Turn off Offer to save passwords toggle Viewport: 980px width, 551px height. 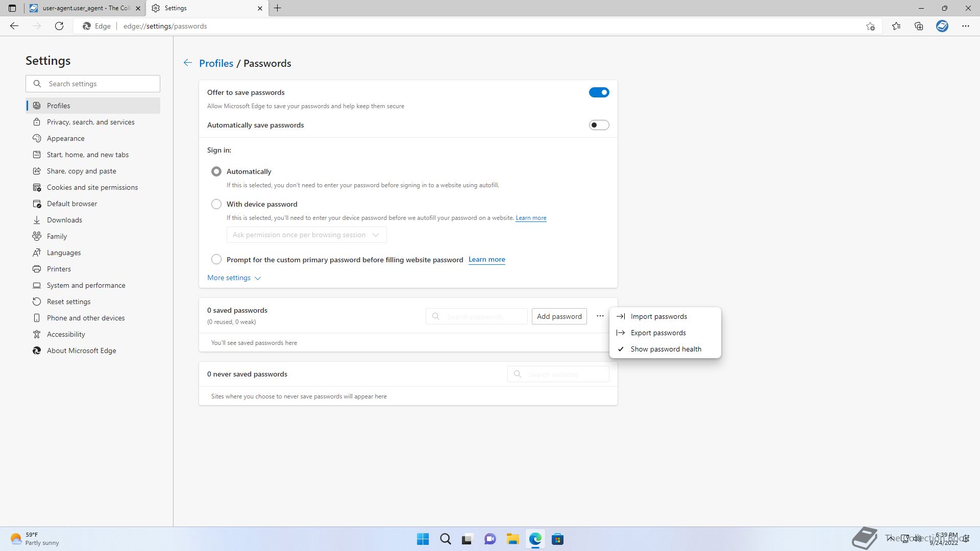pyautogui.click(x=599, y=92)
